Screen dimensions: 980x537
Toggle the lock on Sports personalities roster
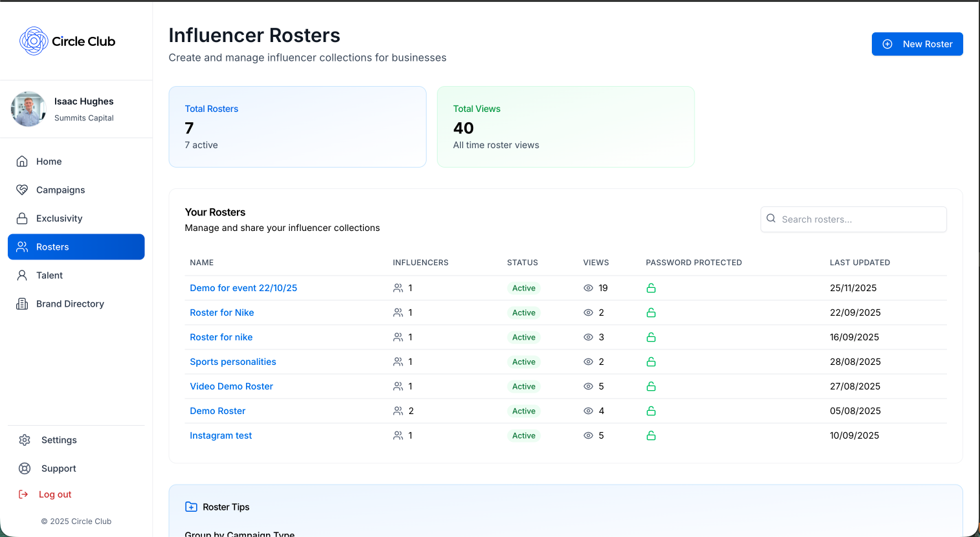[651, 362]
